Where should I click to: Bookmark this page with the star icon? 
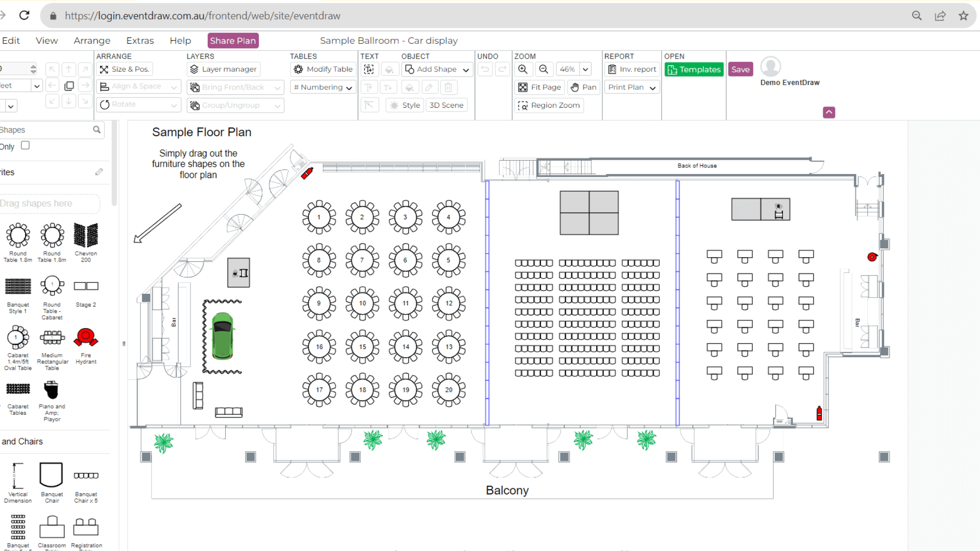tap(963, 16)
